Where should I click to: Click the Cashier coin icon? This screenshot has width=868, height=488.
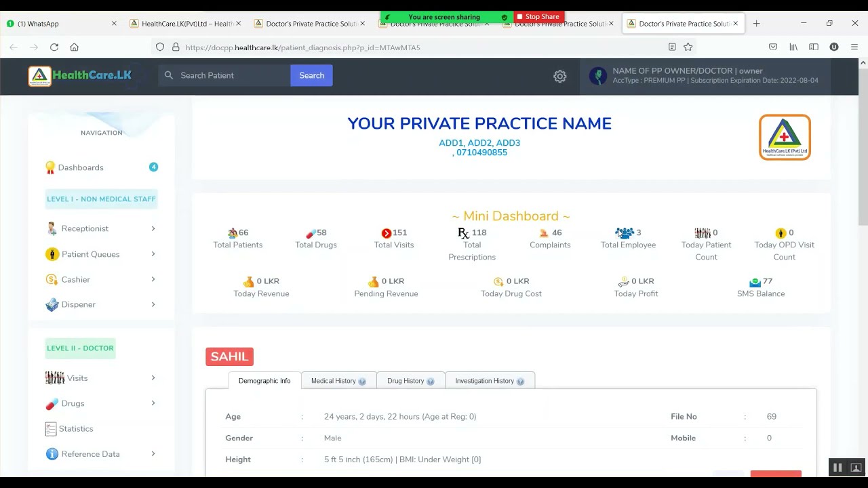coord(52,279)
